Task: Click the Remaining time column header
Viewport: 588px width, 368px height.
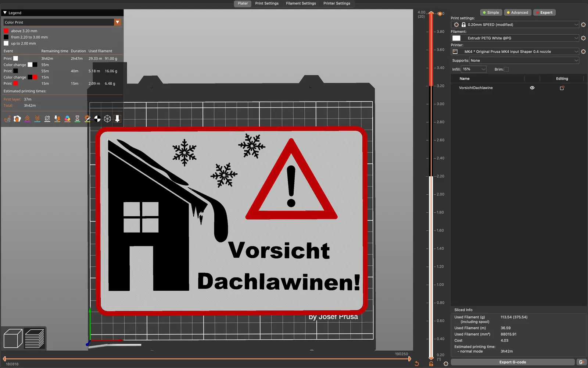Action: [54, 51]
